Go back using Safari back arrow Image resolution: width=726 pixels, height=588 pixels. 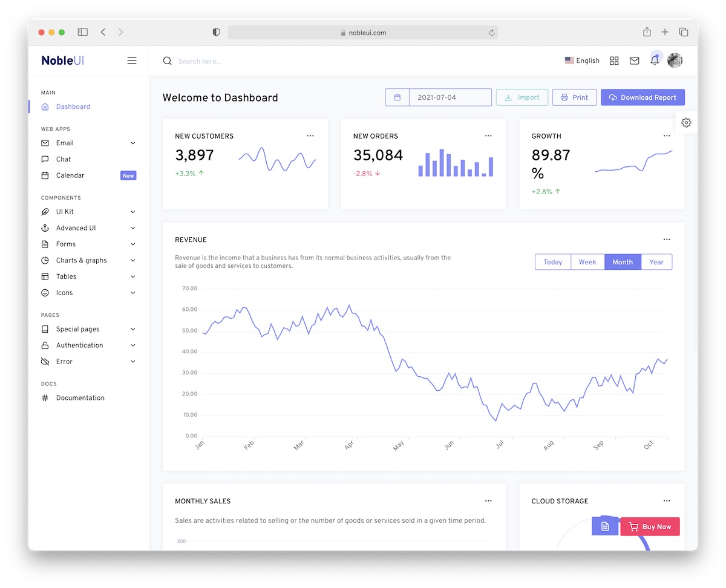[x=103, y=32]
